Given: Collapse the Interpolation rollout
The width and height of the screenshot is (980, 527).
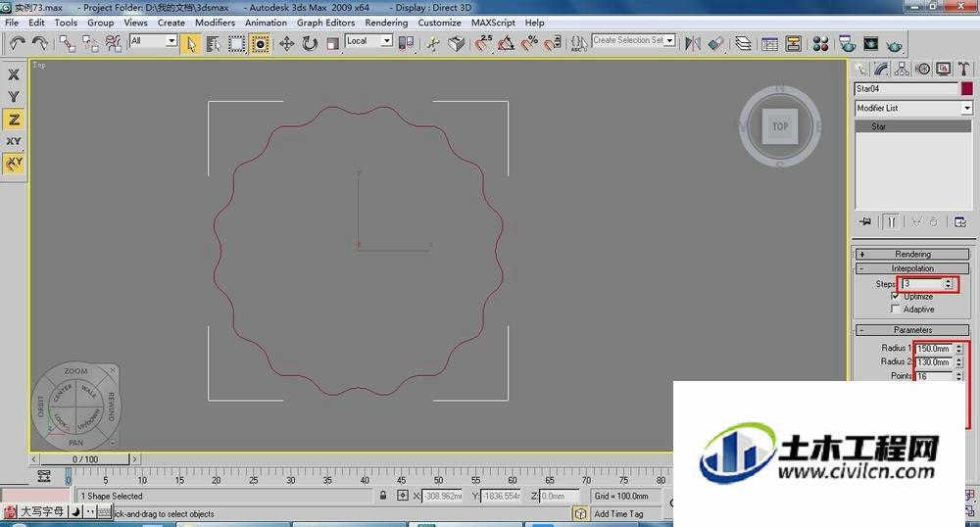Looking at the screenshot, I should (x=911, y=268).
